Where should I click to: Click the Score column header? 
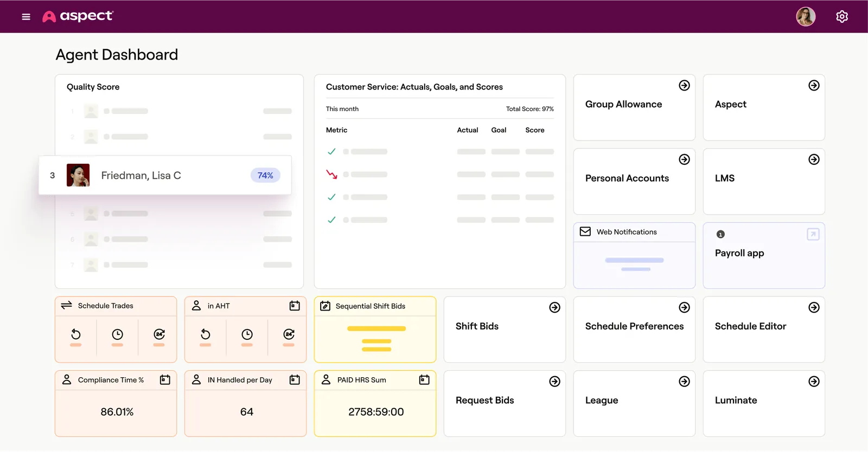click(535, 130)
